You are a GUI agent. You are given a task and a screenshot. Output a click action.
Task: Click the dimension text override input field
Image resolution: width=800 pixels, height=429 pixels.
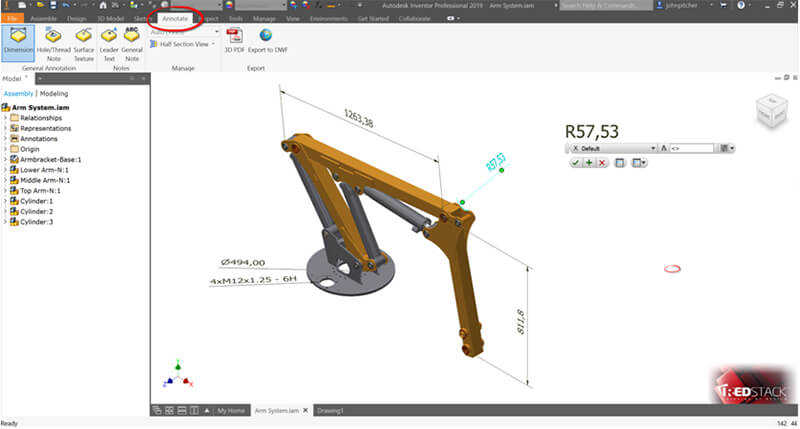pos(692,148)
